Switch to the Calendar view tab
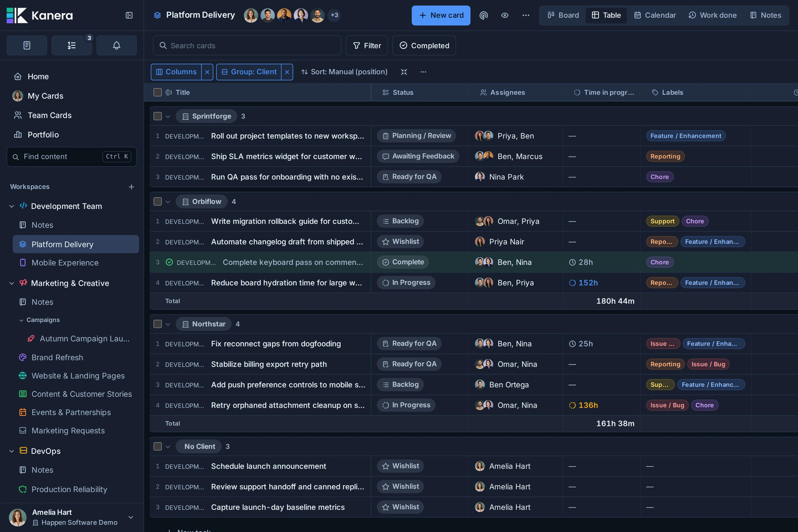Screen dimensions: 798x532 655,15
